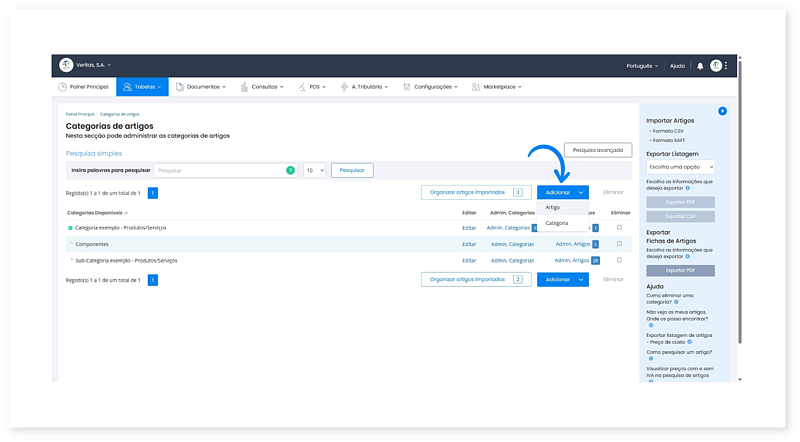The image size is (800, 442).
Task: Click the Pesquisa avançada button
Action: click(x=598, y=150)
